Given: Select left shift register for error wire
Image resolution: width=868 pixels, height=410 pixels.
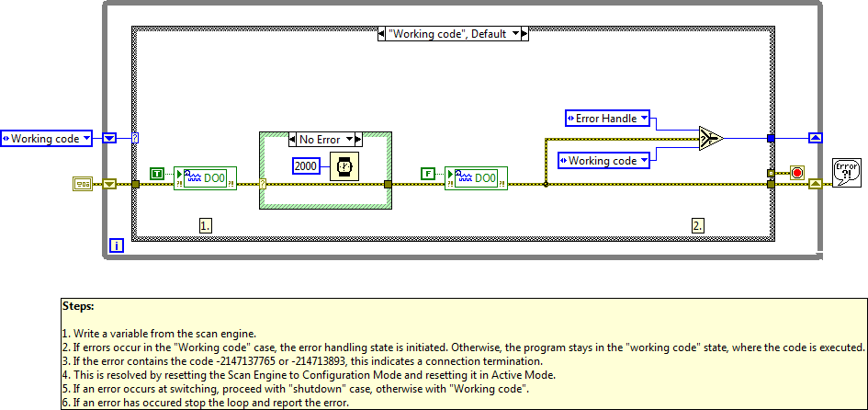Looking at the screenshot, I should click(109, 184).
